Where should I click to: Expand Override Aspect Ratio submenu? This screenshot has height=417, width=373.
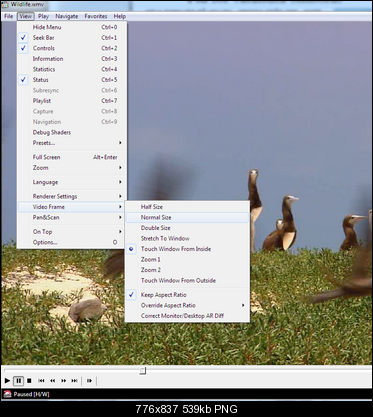187,305
